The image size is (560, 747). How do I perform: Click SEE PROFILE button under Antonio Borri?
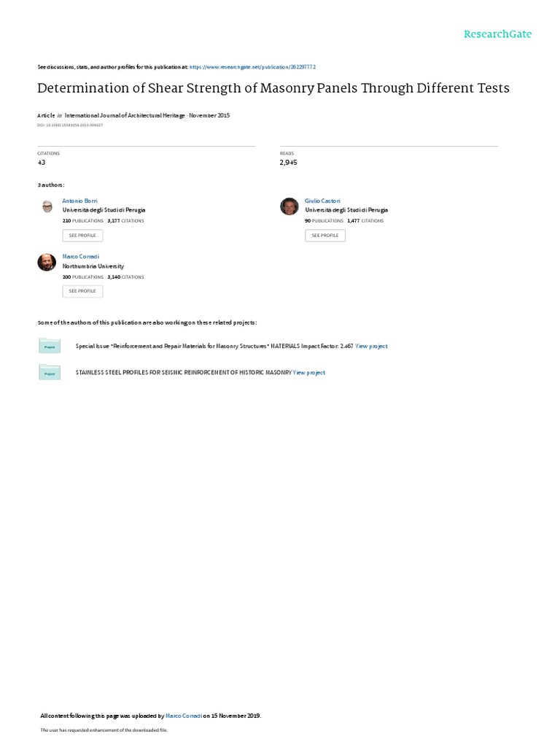(x=82, y=236)
